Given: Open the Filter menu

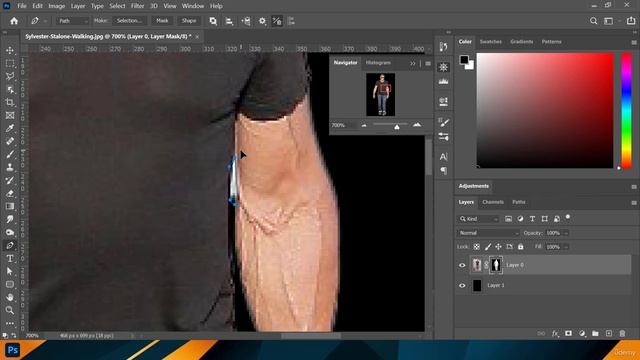Looking at the screenshot, I should 138,6.
